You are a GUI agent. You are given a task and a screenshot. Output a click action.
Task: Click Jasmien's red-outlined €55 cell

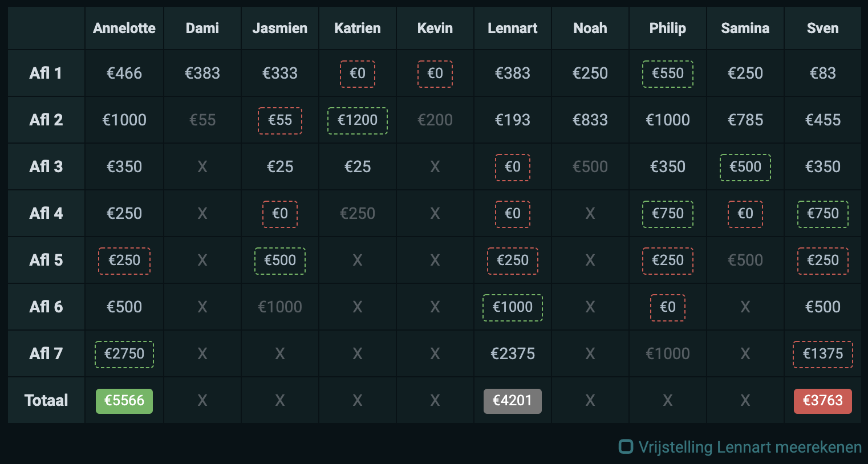point(280,120)
